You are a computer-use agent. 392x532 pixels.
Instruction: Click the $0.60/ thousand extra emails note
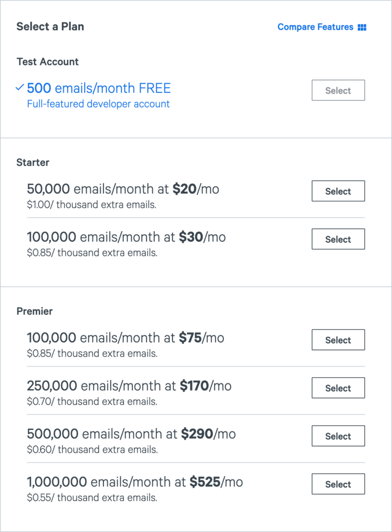pyautogui.click(x=92, y=449)
